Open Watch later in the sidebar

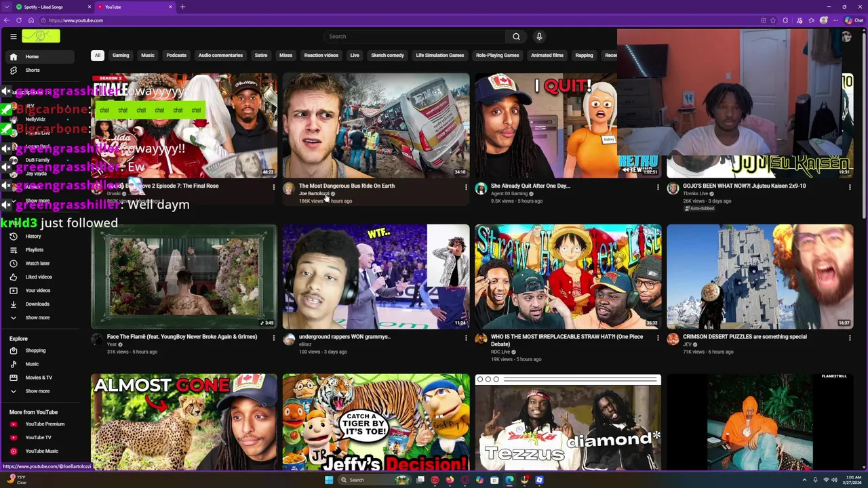tap(39, 264)
